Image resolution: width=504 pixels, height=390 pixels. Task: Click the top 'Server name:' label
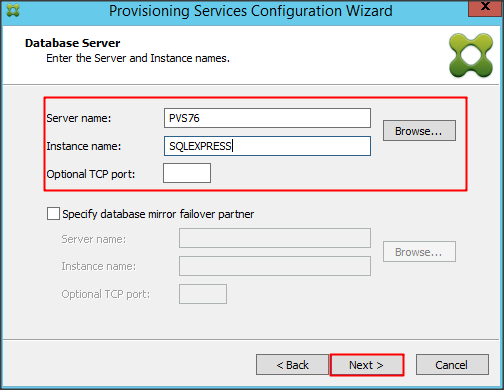click(79, 118)
